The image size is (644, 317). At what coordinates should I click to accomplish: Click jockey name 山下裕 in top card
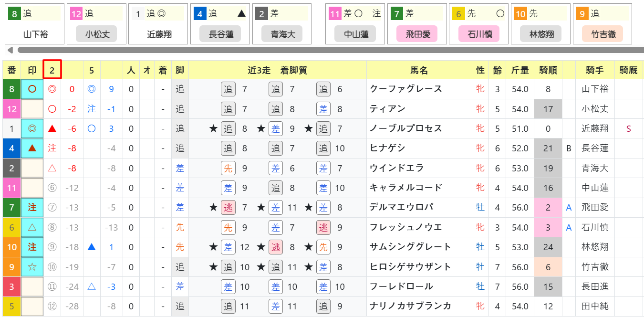(35, 34)
